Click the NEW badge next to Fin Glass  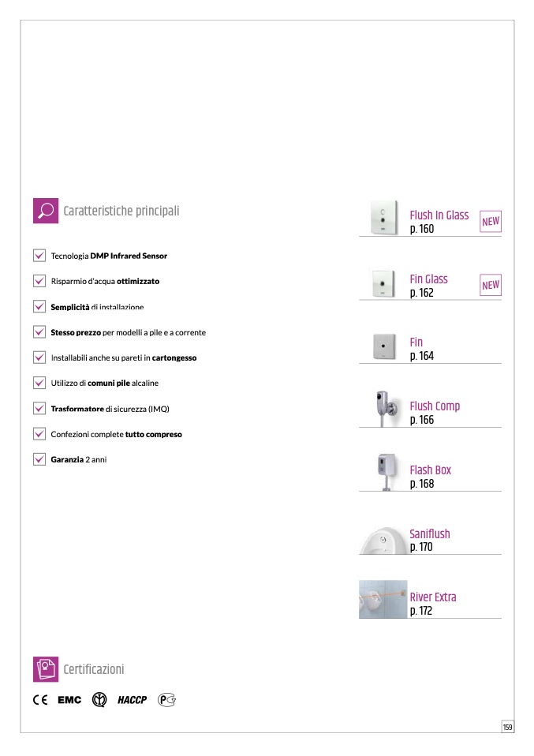[x=491, y=285]
